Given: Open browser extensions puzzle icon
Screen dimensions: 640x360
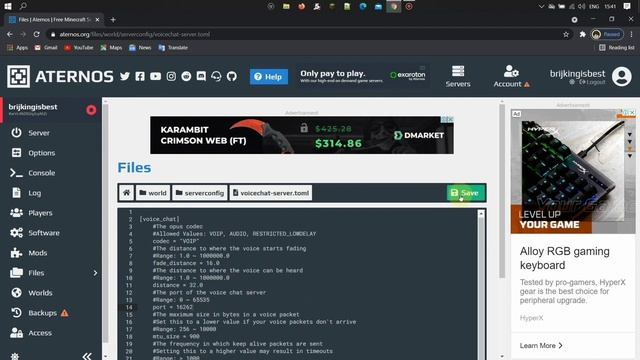Looking at the screenshot, I should pyautogui.click(x=582, y=34).
